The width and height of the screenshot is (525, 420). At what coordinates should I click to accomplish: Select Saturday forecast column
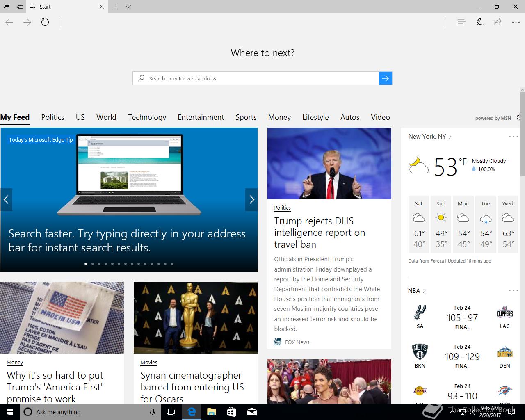coord(419,224)
